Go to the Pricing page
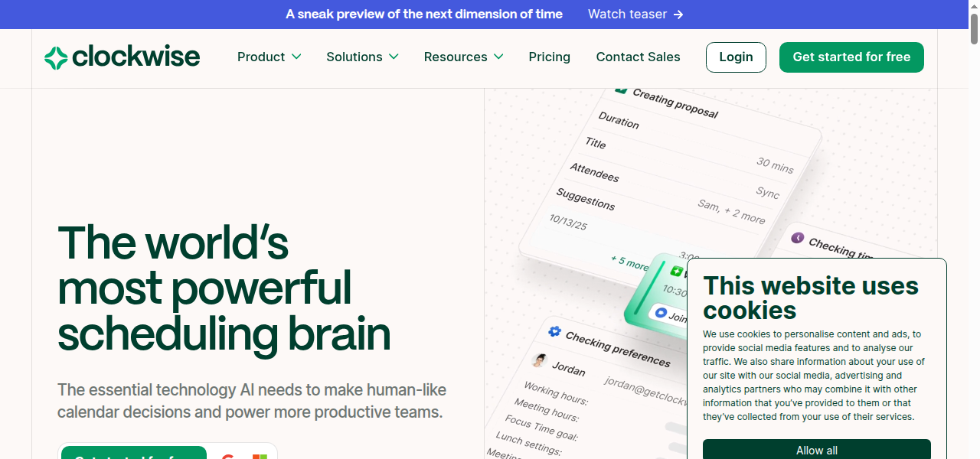The height and width of the screenshot is (459, 980). coord(549,57)
